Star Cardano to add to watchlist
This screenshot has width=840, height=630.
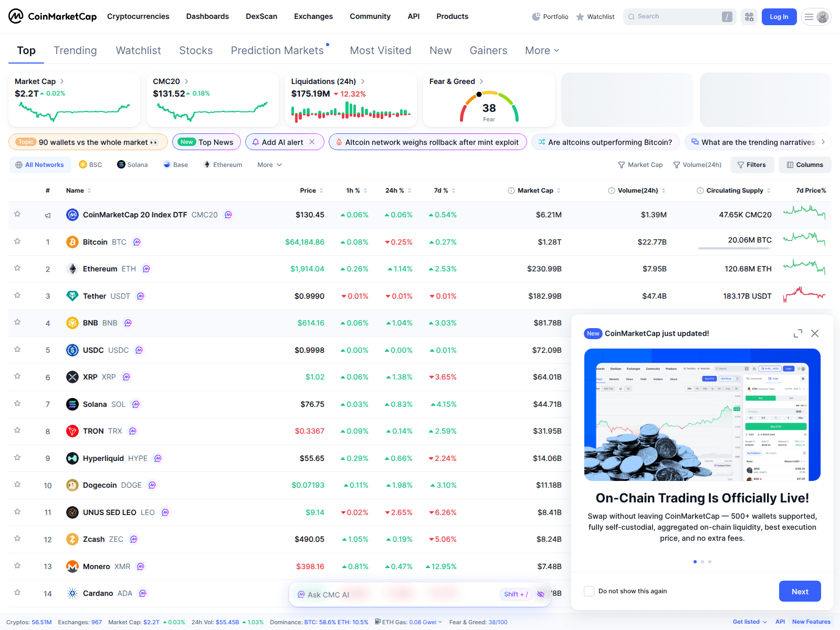(17, 593)
